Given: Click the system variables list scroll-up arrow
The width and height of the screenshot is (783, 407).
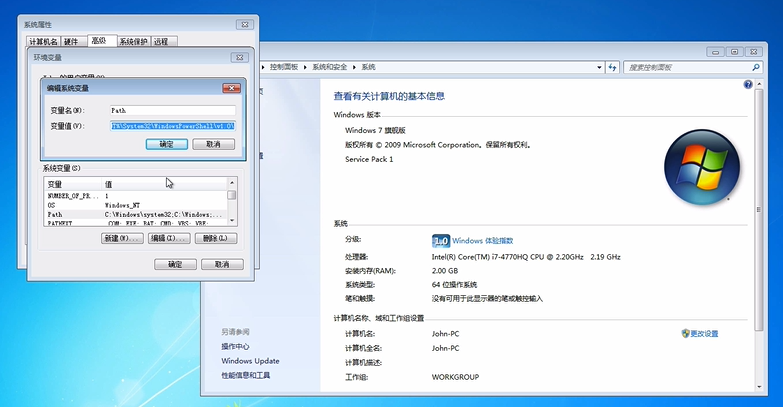Looking at the screenshot, I should coord(232,183).
